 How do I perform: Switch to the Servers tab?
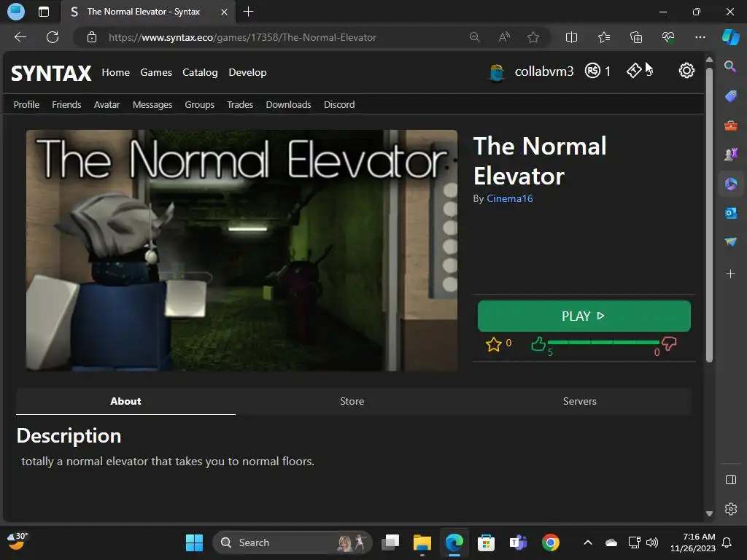(580, 401)
